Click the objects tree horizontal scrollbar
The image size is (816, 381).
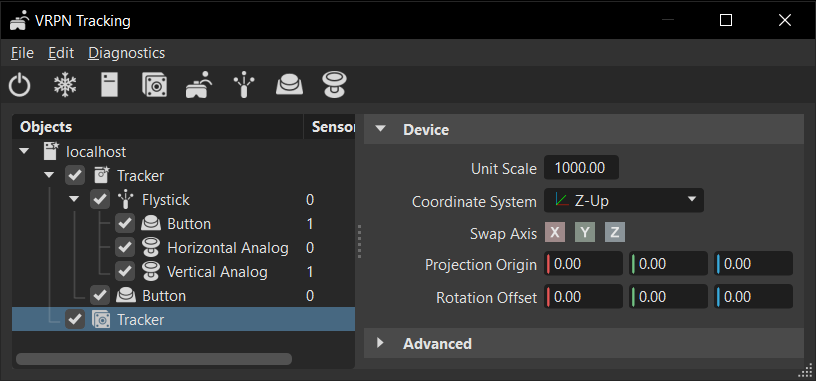(154, 359)
